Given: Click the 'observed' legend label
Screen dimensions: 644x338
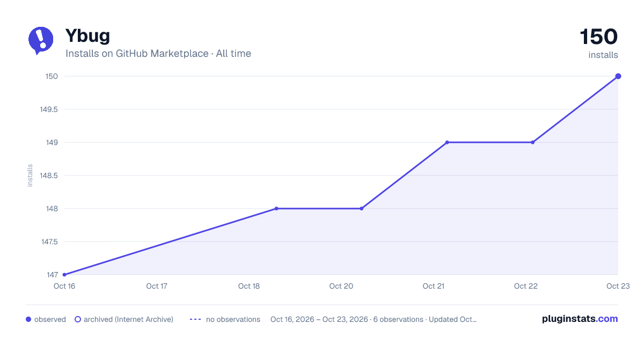Looking at the screenshot, I should (50, 319).
